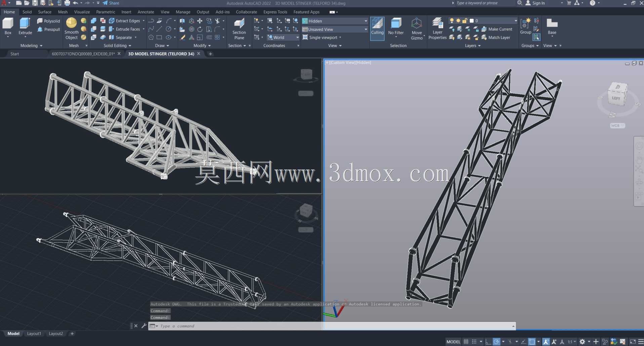Open the World UCS dropdown
The image size is (644, 346).
pyautogui.click(x=283, y=37)
